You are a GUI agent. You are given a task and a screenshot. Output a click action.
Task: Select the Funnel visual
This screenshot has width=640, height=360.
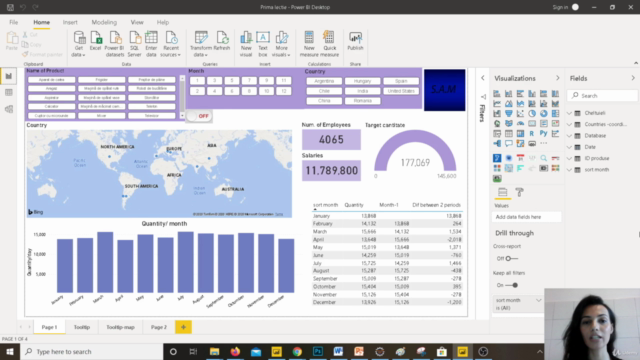tap(509, 113)
